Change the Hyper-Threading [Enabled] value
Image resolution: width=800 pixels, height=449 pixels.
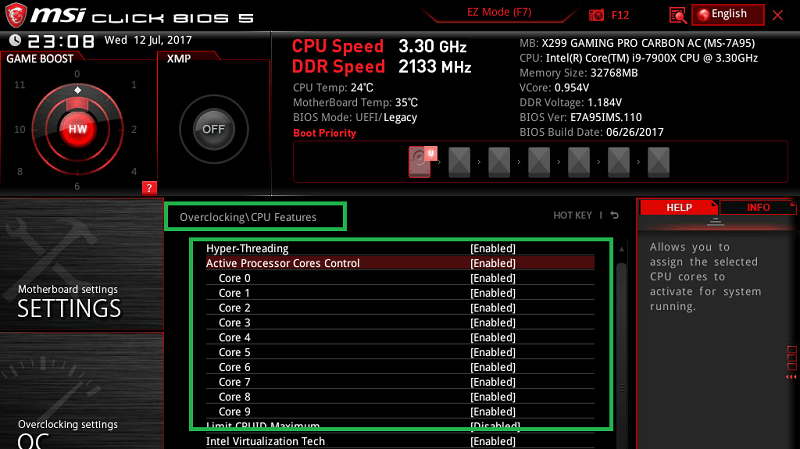coord(492,248)
